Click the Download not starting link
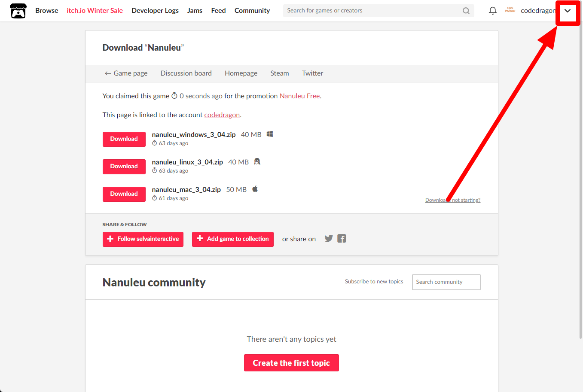The height and width of the screenshot is (392, 583). tap(453, 200)
